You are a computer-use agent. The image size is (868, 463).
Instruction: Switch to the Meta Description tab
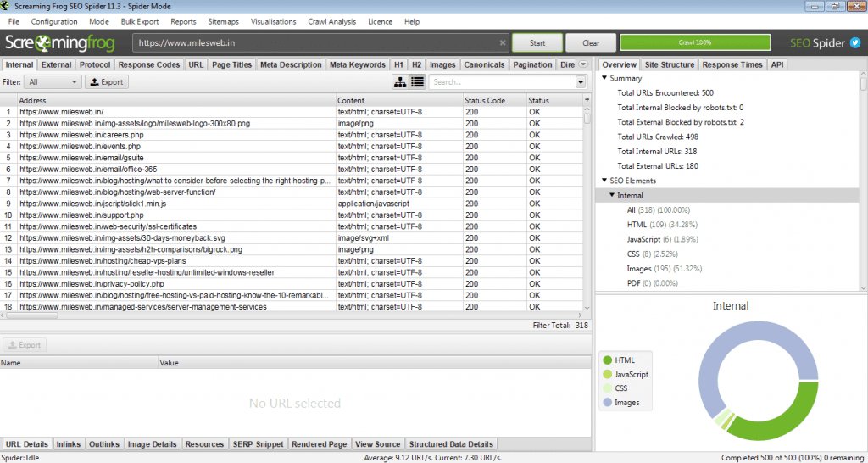click(292, 64)
